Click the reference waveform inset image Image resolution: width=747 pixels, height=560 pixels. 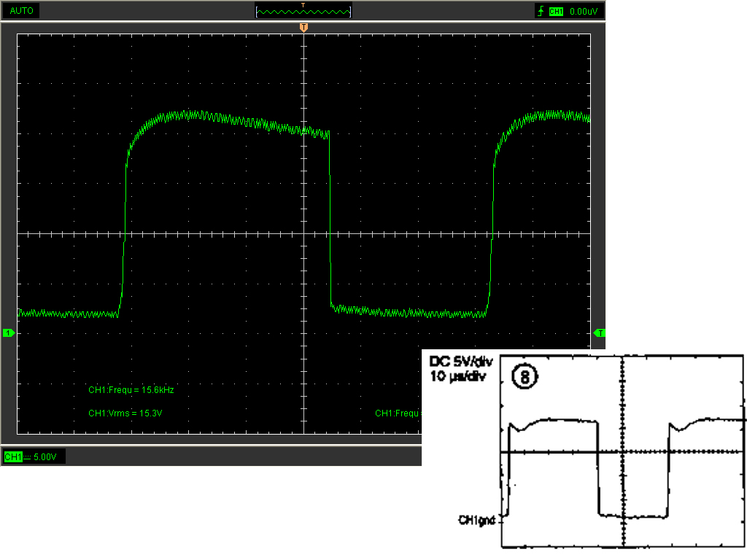[x=584, y=453]
